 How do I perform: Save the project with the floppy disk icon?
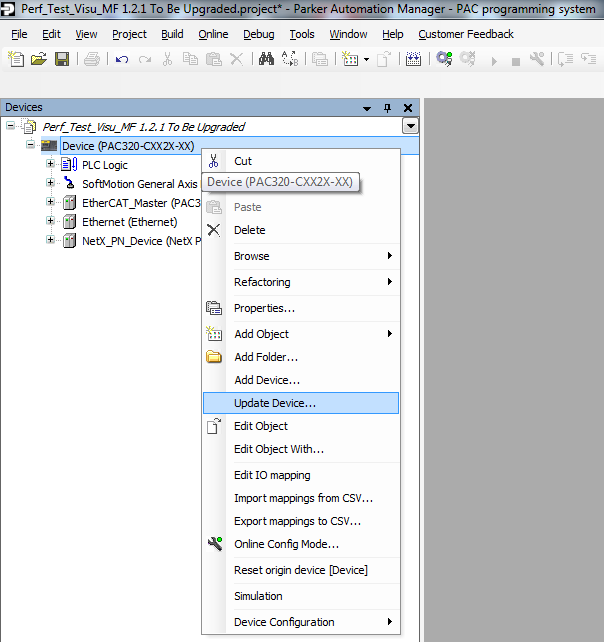[x=62, y=59]
